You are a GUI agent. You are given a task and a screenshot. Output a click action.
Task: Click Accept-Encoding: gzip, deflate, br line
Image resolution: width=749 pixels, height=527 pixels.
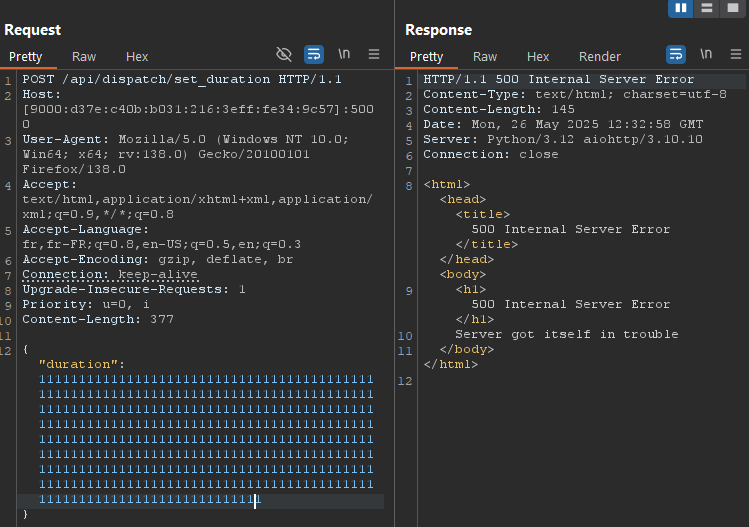(x=158, y=259)
